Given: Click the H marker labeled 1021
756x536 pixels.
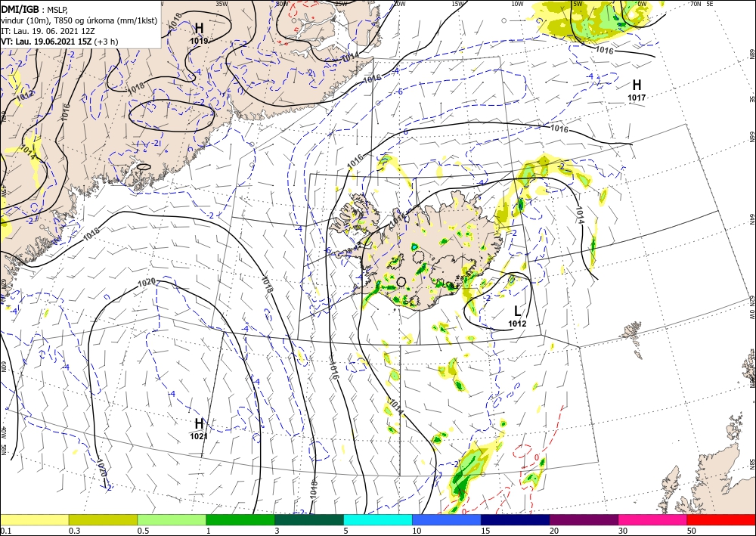Looking at the screenshot, I should click(x=199, y=423).
